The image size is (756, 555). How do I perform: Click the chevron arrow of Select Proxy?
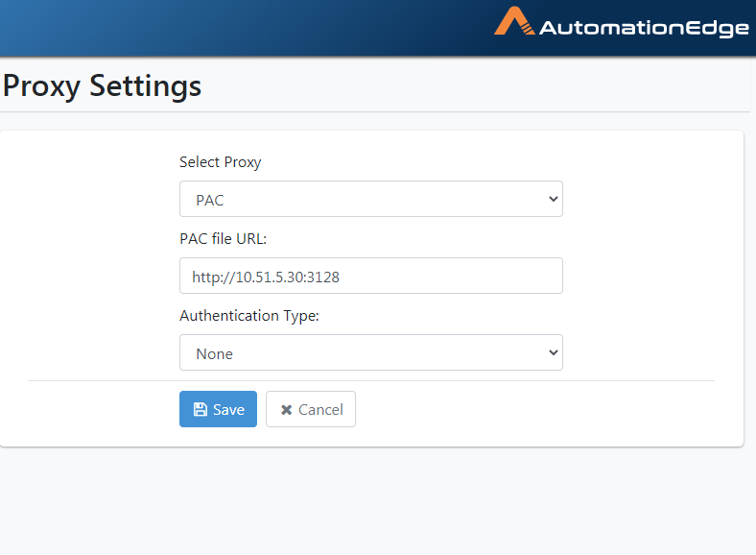click(x=553, y=199)
